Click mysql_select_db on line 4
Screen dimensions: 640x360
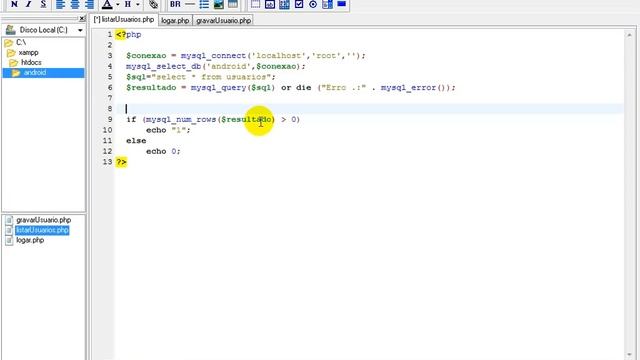(163, 66)
